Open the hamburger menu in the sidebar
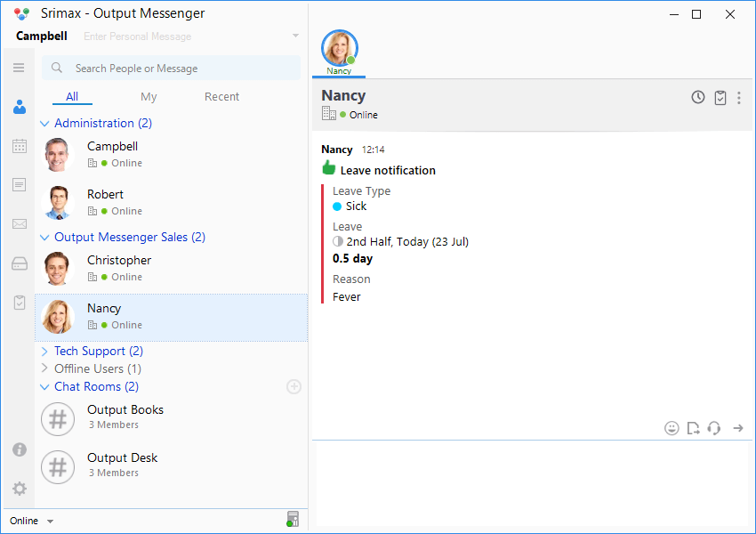This screenshot has height=534, width=756. pos(19,68)
